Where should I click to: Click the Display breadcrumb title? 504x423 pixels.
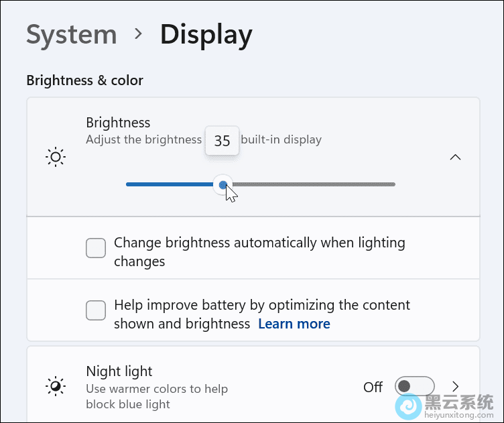206,34
